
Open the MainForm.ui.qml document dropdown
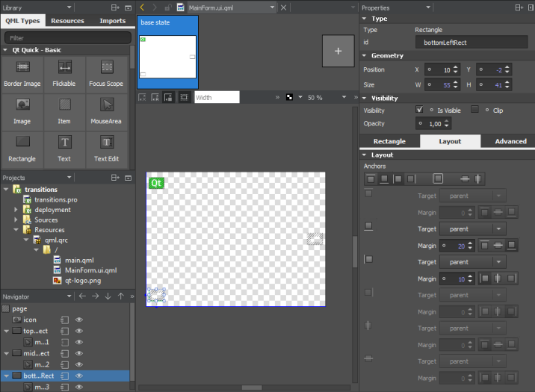[x=272, y=7]
